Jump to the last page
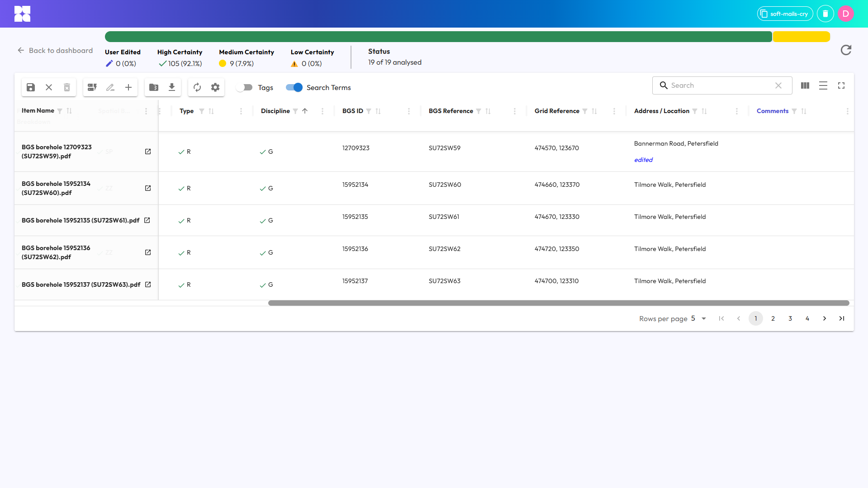This screenshot has height=488, width=868. [x=842, y=318]
